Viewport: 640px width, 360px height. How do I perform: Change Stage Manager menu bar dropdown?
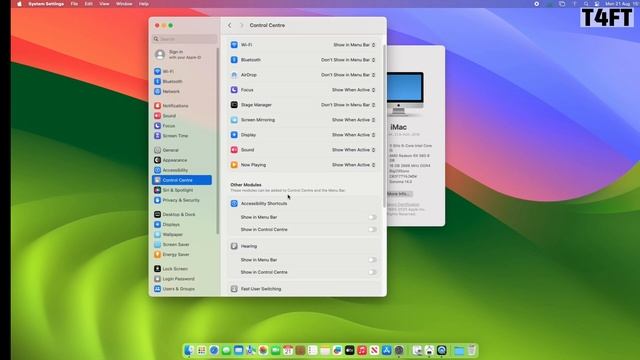coord(348,105)
